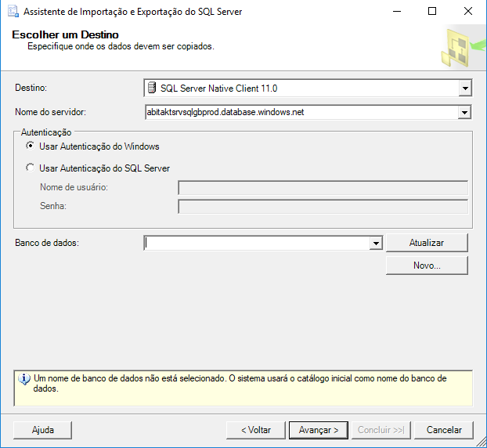Image resolution: width=487 pixels, height=448 pixels.
Task: Maximize the wizard window
Action: point(432,12)
